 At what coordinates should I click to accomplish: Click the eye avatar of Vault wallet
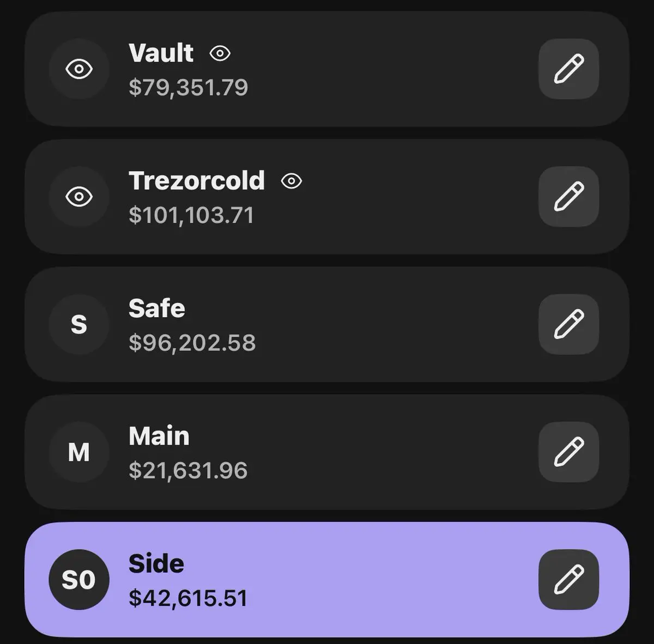pyautogui.click(x=79, y=69)
